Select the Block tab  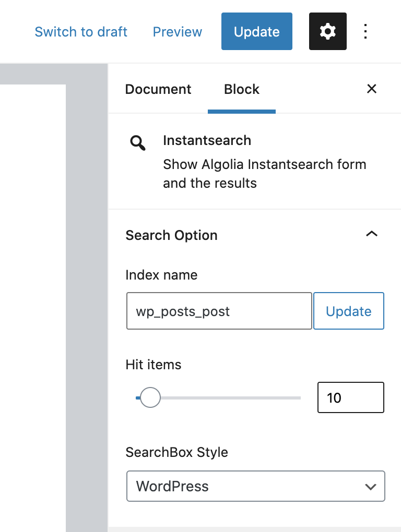coord(241,89)
